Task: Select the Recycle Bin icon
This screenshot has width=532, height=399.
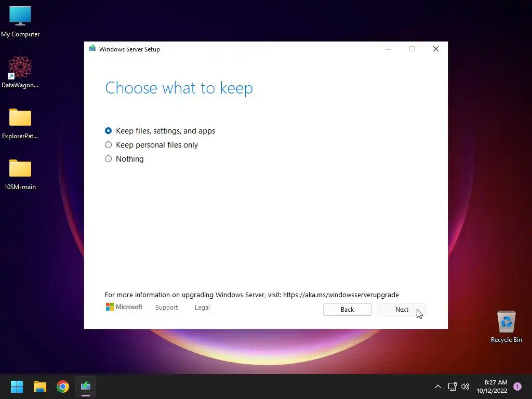Action: (x=506, y=327)
